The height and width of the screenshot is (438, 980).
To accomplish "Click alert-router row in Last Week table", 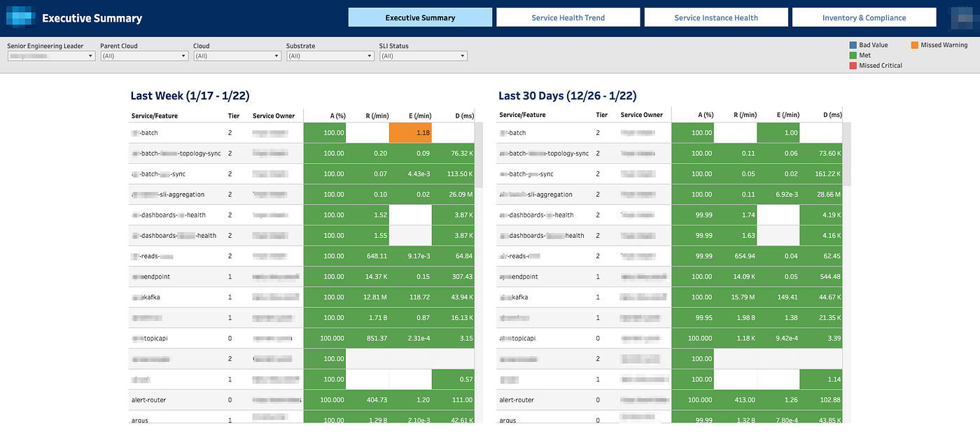I will [x=302, y=400].
